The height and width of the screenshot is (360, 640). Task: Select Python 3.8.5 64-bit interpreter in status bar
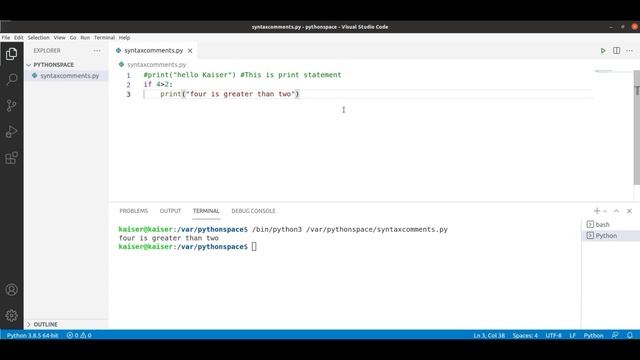pyautogui.click(x=33, y=335)
